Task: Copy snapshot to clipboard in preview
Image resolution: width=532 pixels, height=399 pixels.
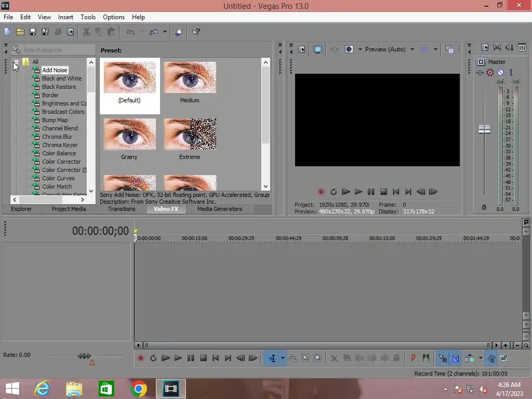Action: tap(449, 49)
